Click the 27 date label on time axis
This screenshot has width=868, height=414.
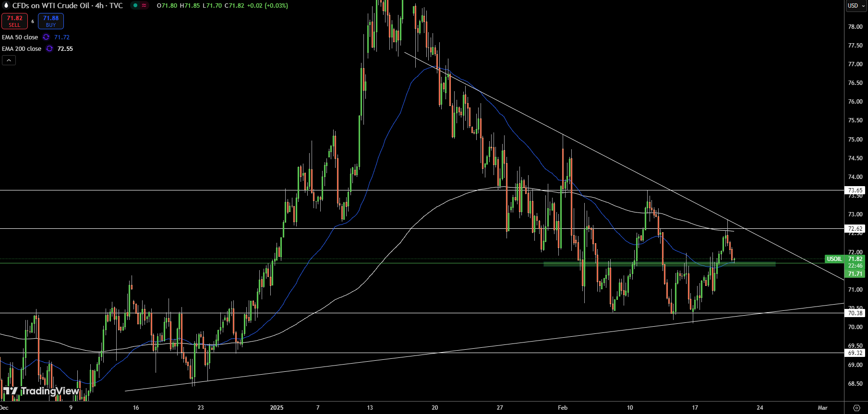click(500, 408)
